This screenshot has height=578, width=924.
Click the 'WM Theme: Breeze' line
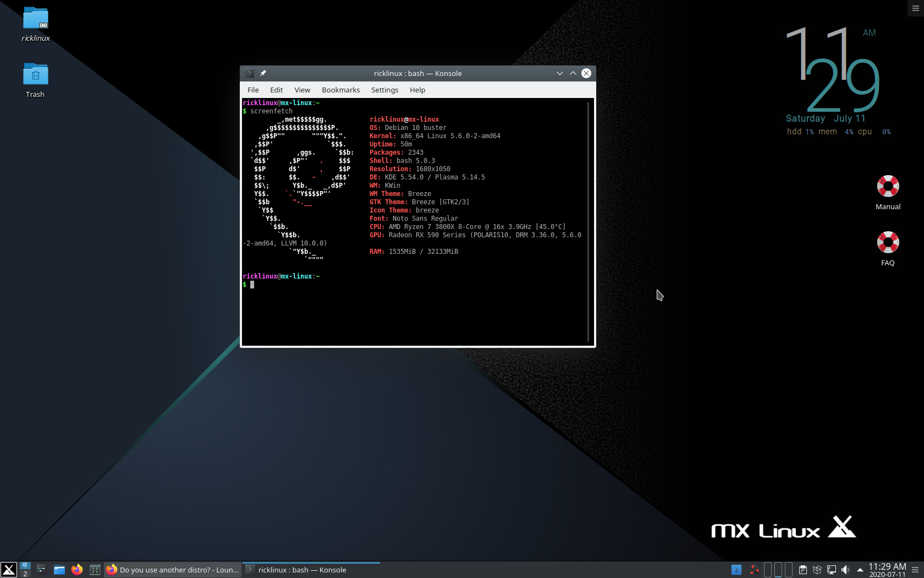pyautogui.click(x=400, y=194)
